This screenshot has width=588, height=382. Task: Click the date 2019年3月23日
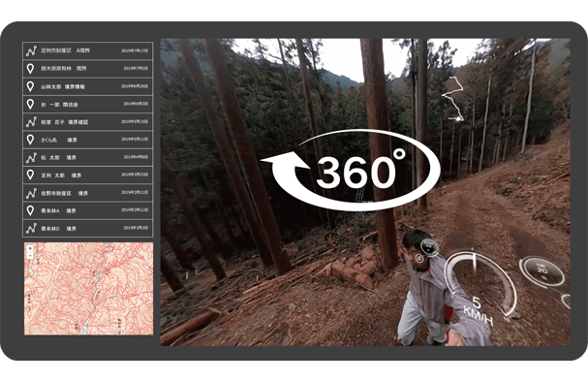pos(135,175)
